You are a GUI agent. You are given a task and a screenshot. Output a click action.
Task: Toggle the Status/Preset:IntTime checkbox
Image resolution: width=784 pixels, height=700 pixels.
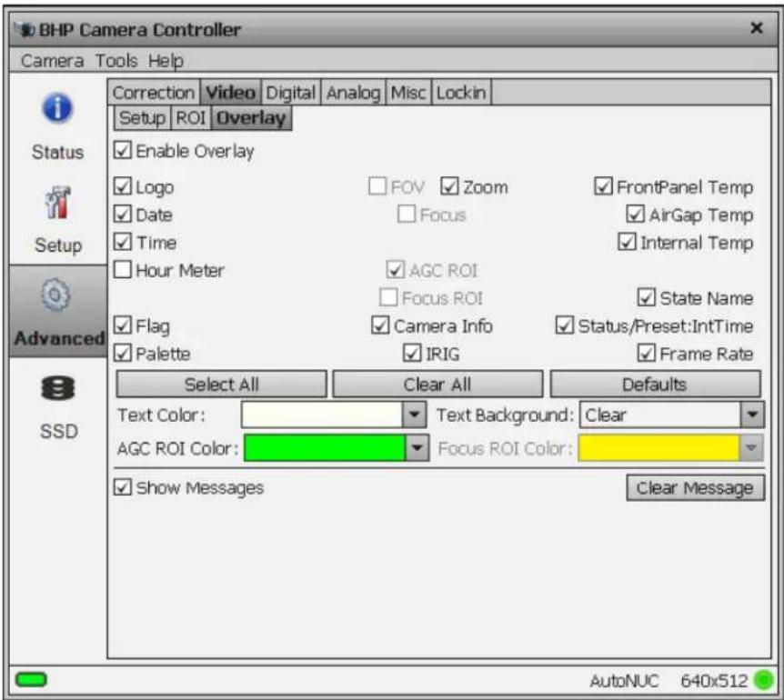[565, 325]
